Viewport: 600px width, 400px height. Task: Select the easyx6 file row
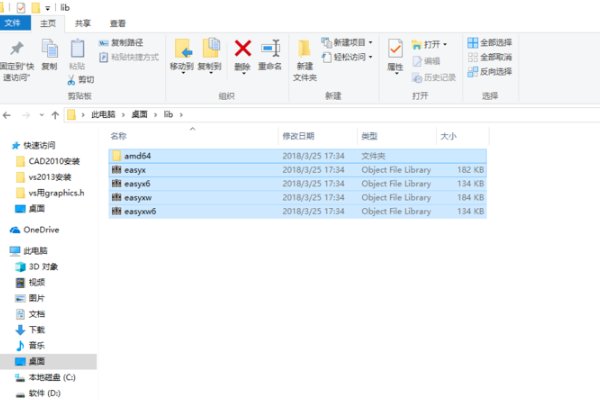click(x=297, y=184)
